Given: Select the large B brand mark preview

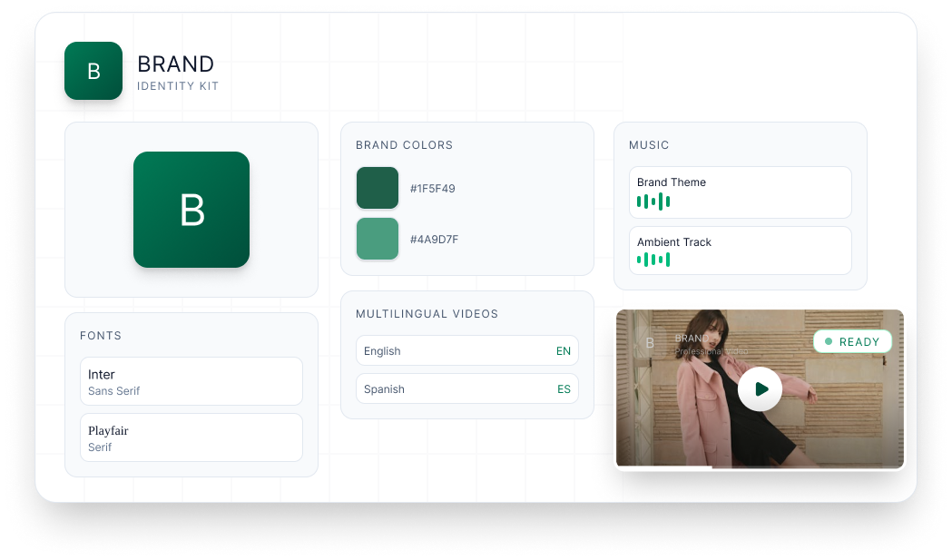Looking at the screenshot, I should point(191,210).
